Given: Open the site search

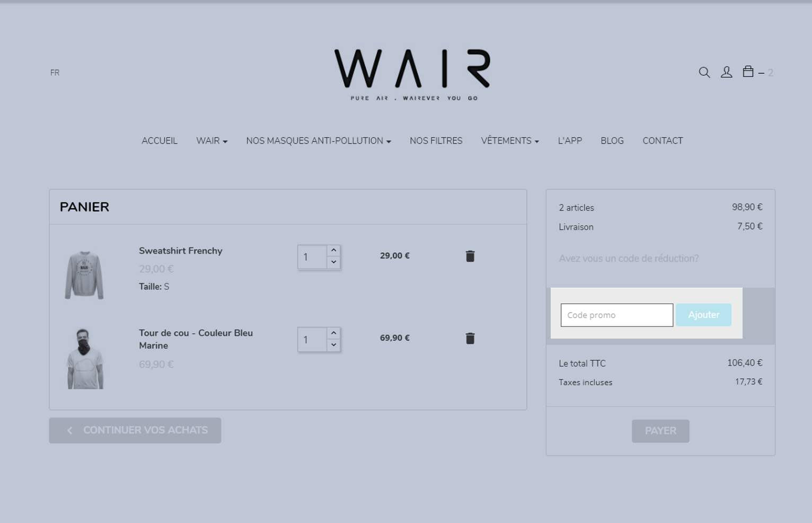Looking at the screenshot, I should pos(704,72).
